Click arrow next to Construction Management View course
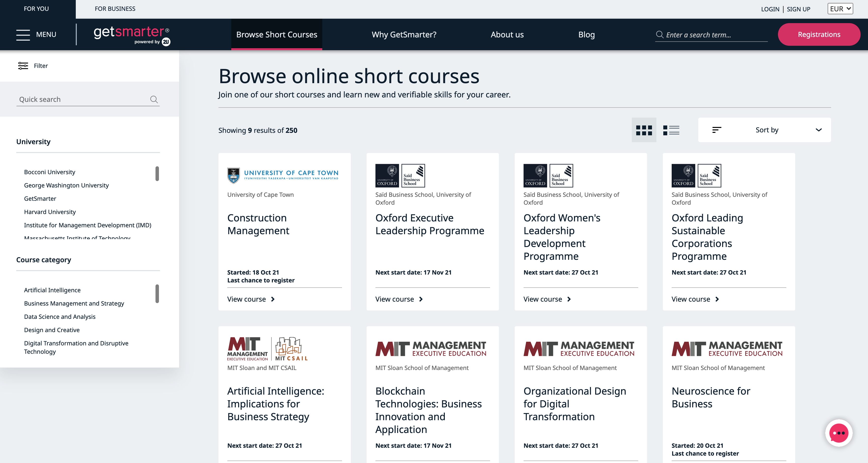The image size is (868, 463). [x=273, y=299]
